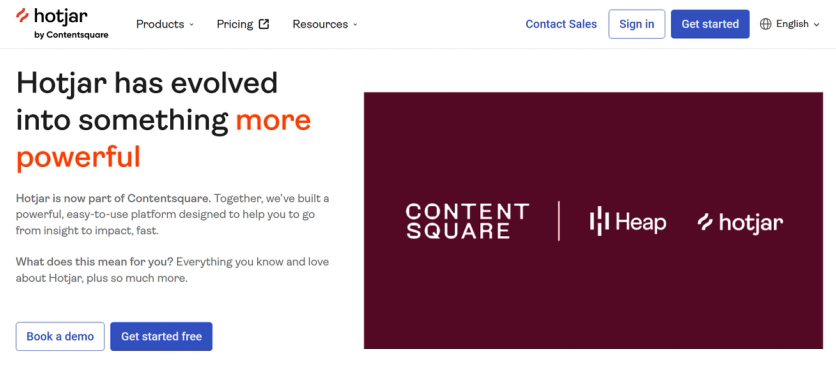Click the Book a demo button
Image resolution: width=836 pixels, height=365 pixels.
60,336
